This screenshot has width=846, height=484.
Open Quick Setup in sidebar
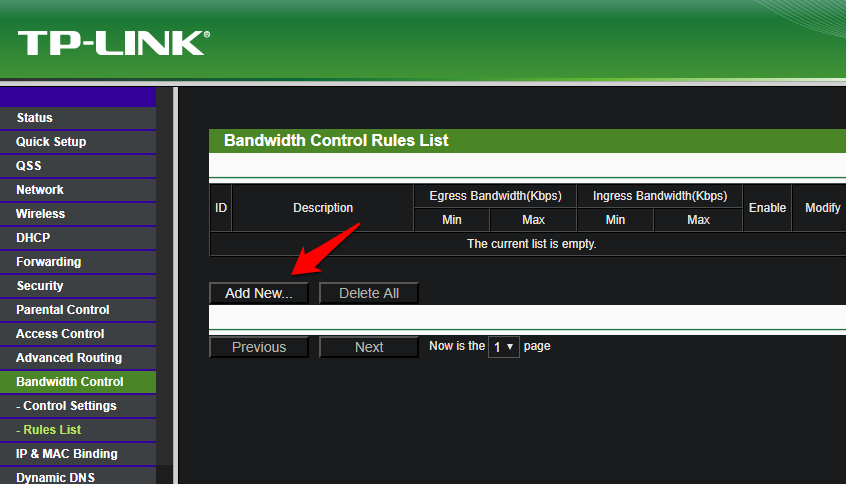(x=78, y=142)
